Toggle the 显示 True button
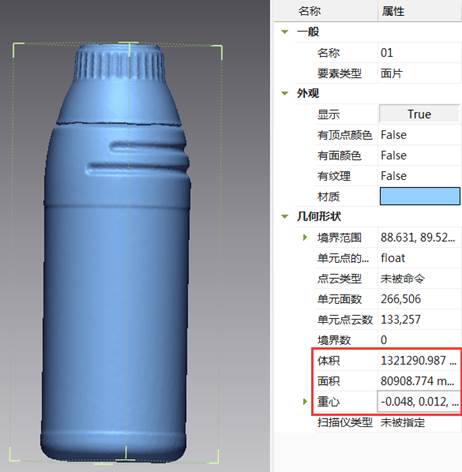 [x=419, y=114]
